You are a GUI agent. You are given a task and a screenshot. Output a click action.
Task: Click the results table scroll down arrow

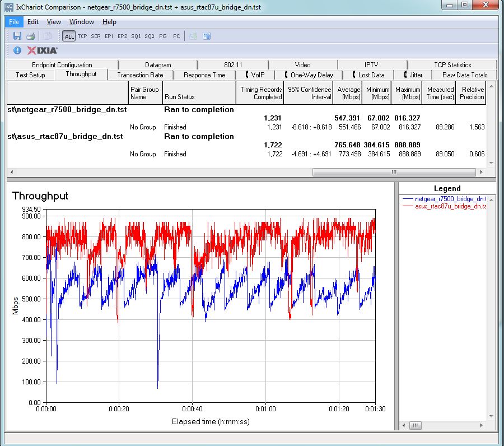tap(491, 163)
